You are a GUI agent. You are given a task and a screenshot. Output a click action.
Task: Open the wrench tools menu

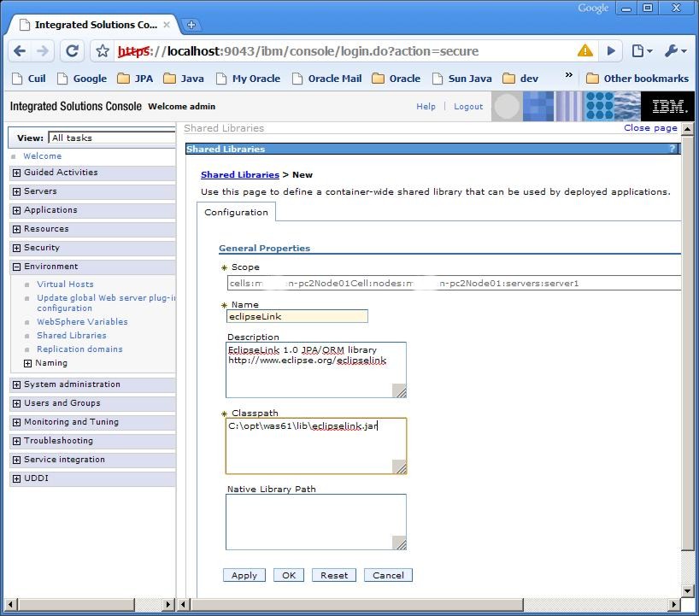675,51
